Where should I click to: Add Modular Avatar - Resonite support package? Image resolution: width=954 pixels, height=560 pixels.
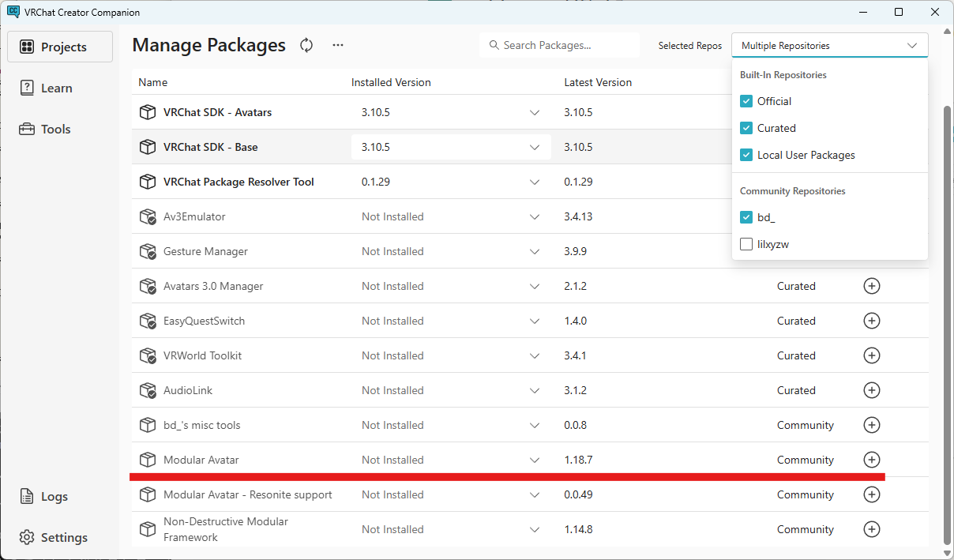pos(872,494)
